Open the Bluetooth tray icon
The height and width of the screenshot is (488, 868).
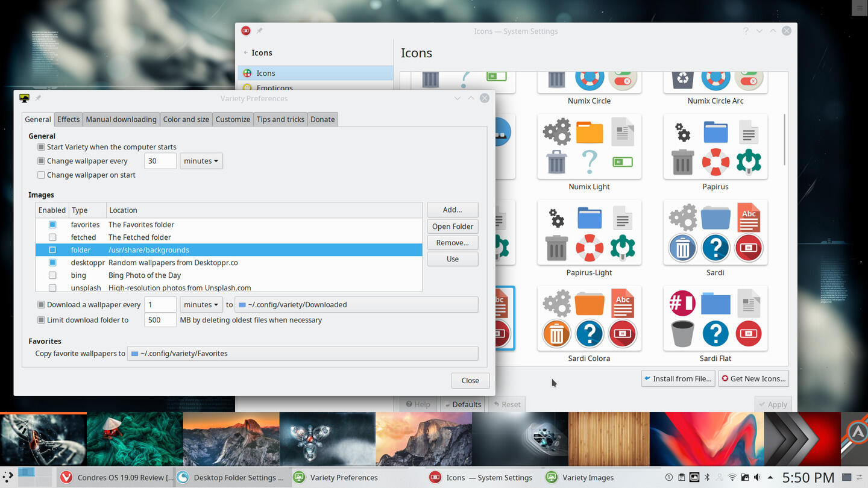click(x=708, y=478)
